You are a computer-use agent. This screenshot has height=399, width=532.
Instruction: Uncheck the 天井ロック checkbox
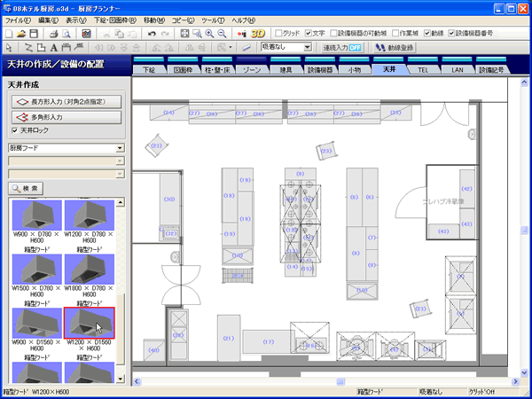click(13, 130)
